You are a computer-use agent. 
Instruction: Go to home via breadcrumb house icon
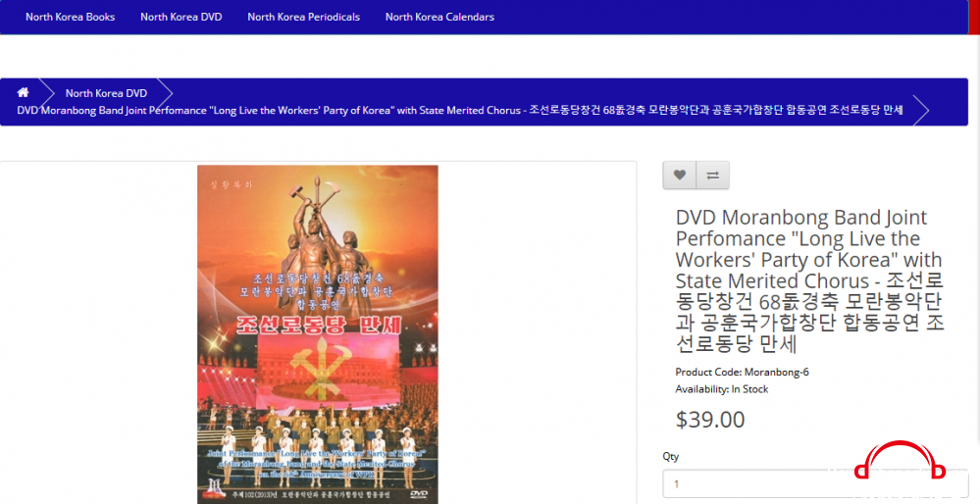pos(24,92)
